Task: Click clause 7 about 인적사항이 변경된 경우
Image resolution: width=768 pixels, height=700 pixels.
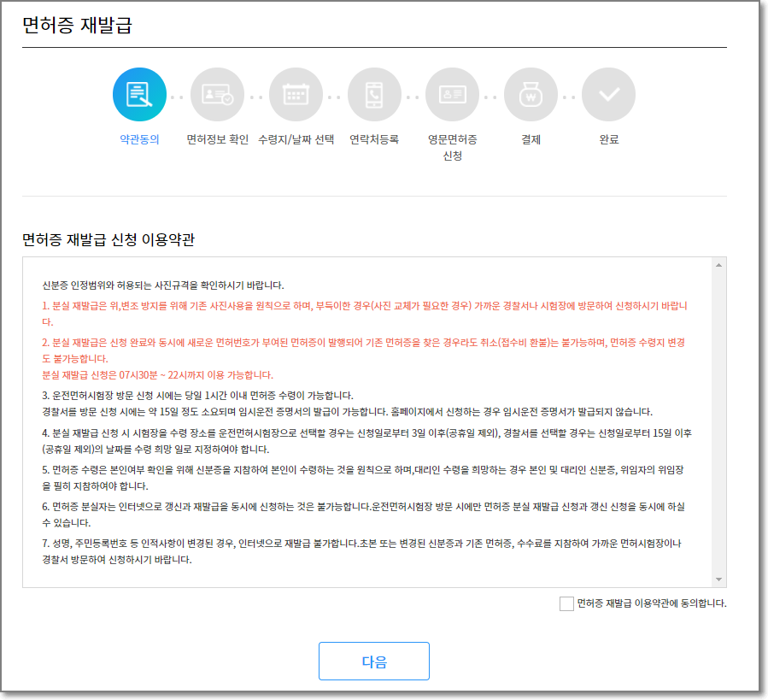Action: click(x=361, y=551)
